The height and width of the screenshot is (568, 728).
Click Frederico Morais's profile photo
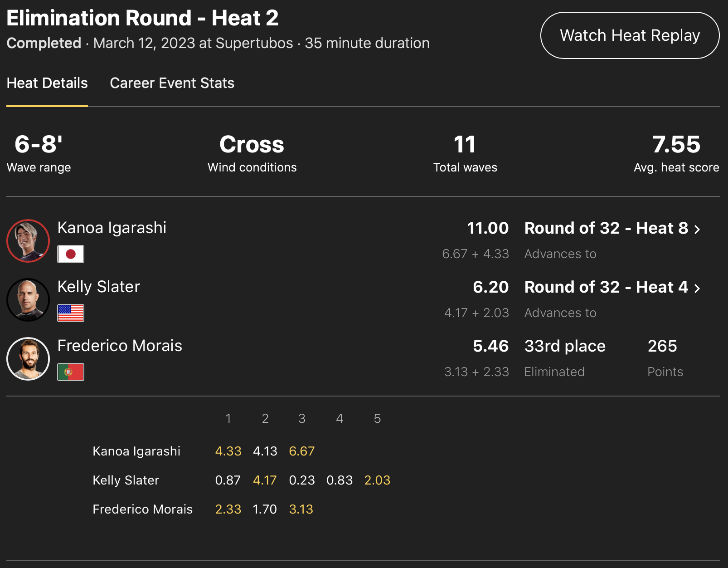point(28,359)
